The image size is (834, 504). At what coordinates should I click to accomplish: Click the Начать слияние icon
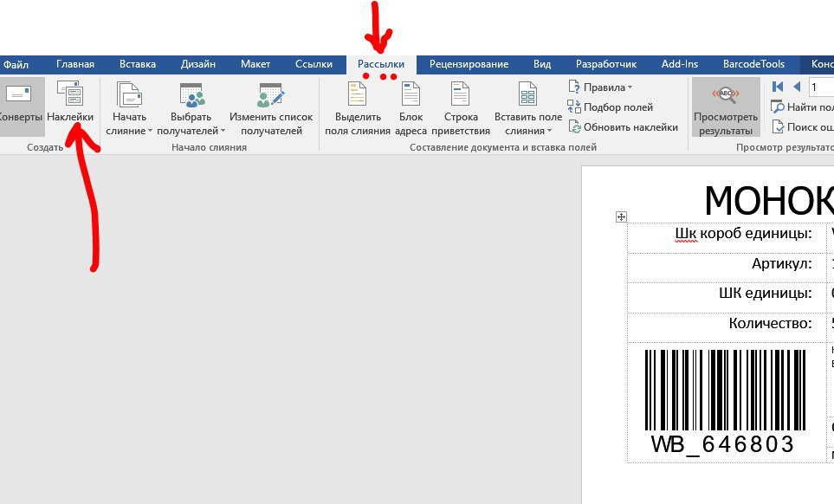(129, 96)
